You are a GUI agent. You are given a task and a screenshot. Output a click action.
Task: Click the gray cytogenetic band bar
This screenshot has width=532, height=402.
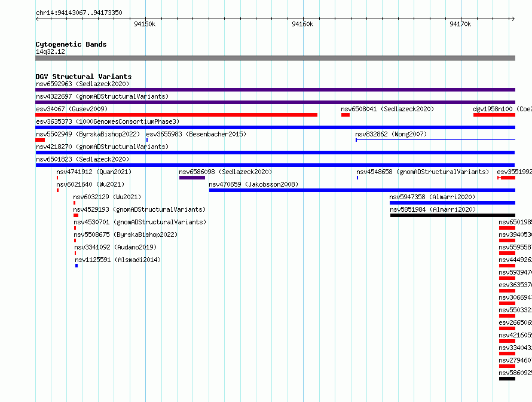tap(275, 58)
